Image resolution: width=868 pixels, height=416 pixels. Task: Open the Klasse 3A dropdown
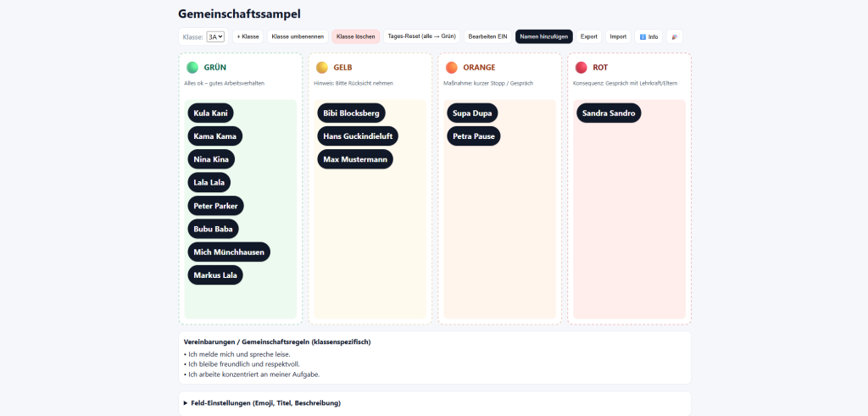point(215,36)
